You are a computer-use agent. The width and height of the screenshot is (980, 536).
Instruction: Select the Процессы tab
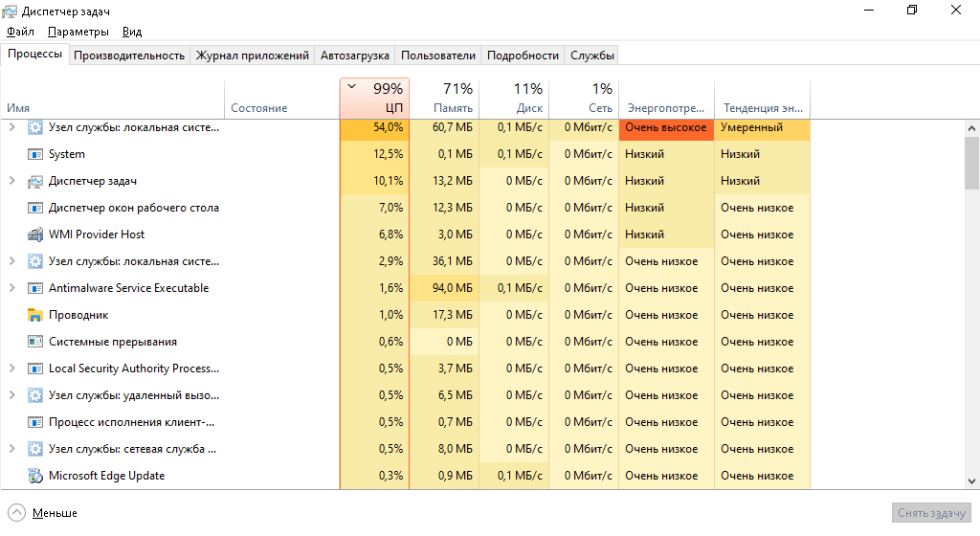click(x=35, y=55)
